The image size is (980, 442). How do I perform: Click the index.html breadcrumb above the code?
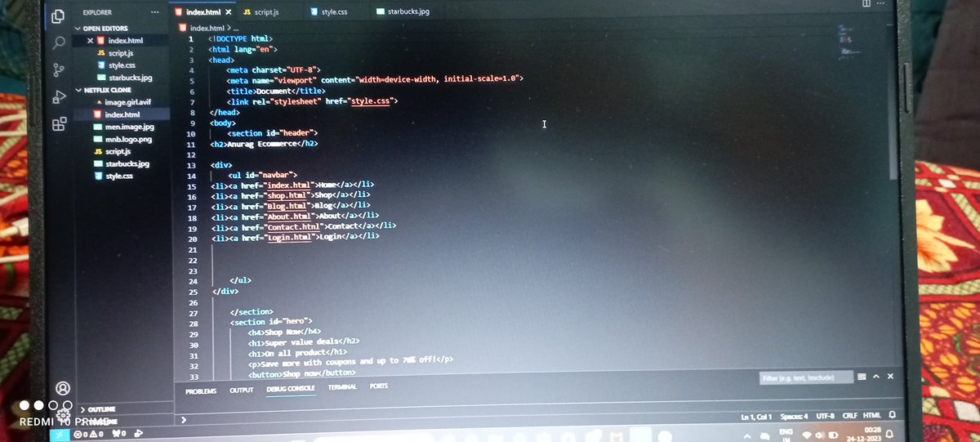(206, 28)
